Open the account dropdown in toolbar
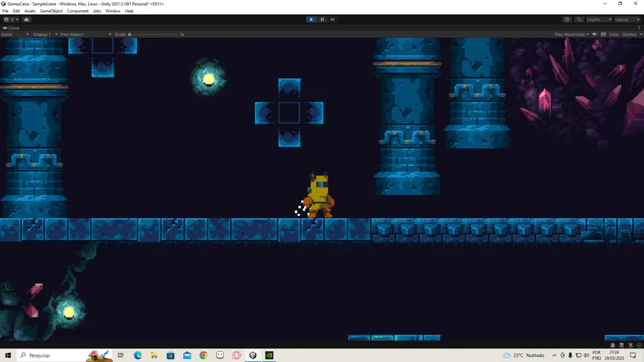 tap(11, 19)
